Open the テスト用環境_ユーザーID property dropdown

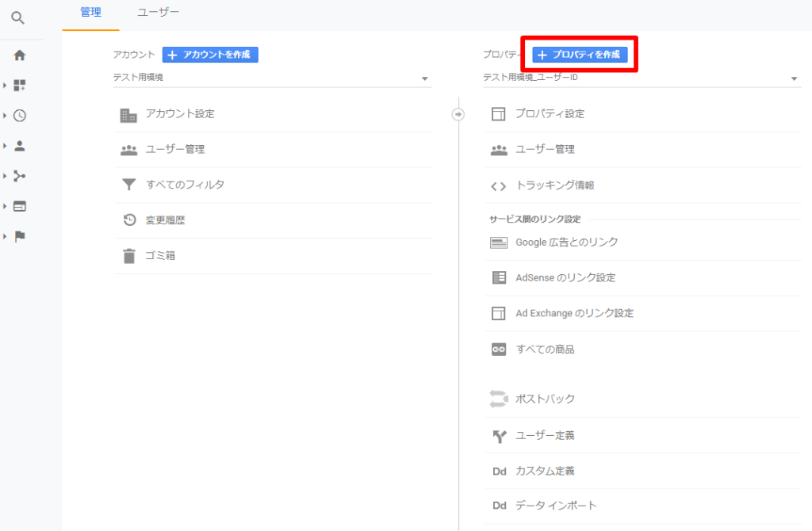(642, 78)
